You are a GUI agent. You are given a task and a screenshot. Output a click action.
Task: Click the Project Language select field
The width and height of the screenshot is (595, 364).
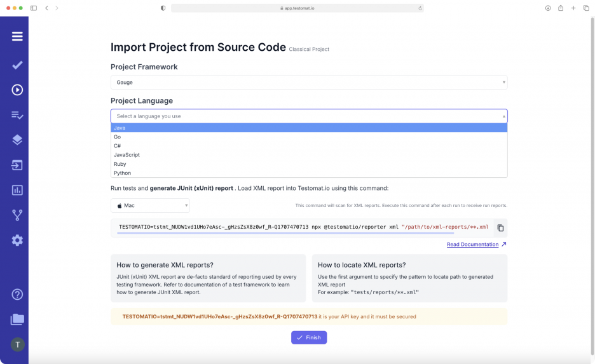click(309, 116)
